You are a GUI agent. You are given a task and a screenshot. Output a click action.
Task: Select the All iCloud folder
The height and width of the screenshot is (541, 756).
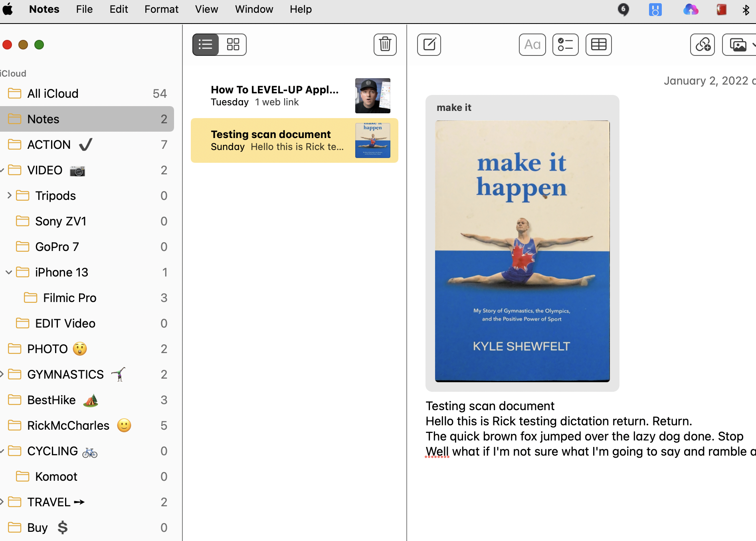click(x=53, y=93)
